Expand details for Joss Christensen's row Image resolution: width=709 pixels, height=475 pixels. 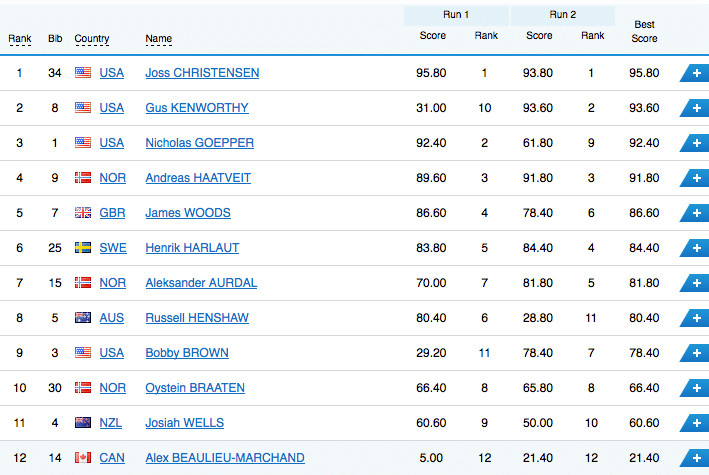695,73
